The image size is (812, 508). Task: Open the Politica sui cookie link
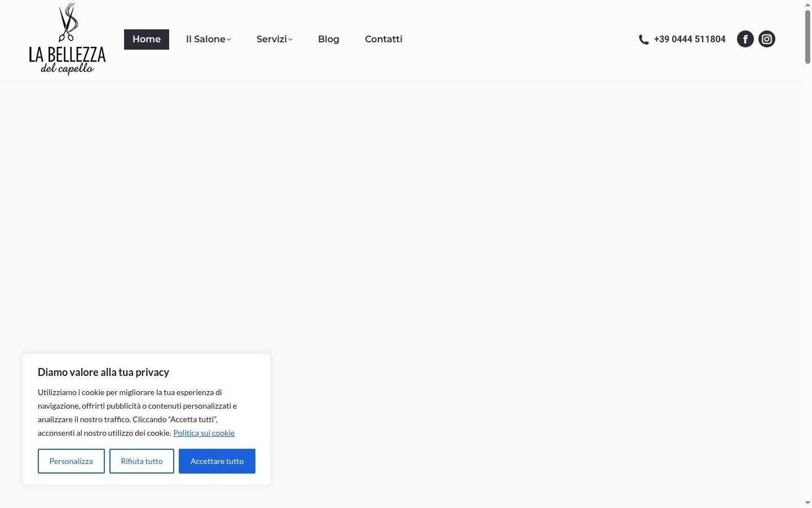pyautogui.click(x=204, y=433)
